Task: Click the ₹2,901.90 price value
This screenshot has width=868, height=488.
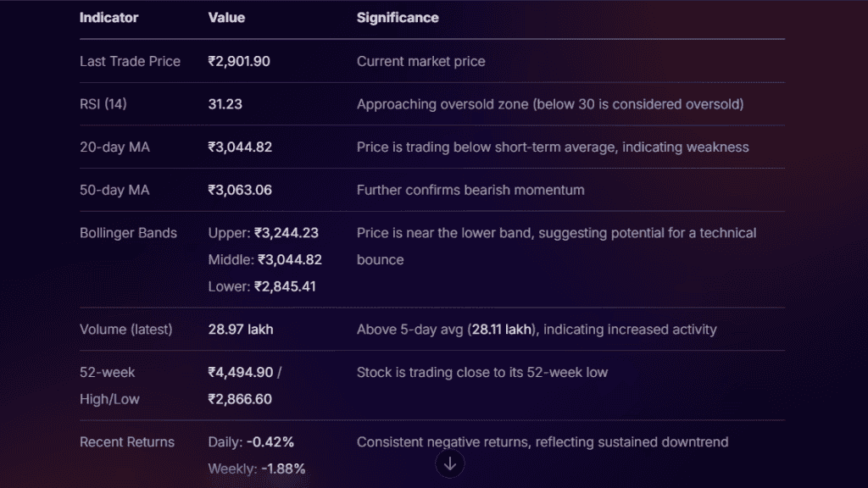Action: (x=239, y=61)
